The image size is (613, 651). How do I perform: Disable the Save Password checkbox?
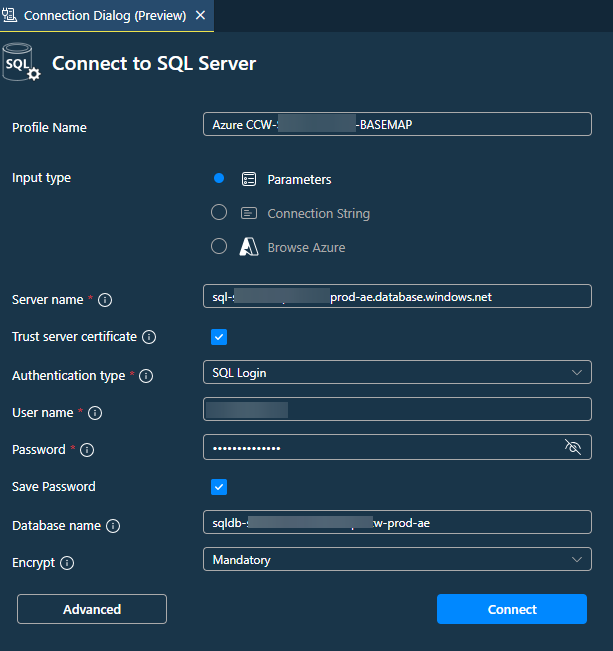pos(219,487)
